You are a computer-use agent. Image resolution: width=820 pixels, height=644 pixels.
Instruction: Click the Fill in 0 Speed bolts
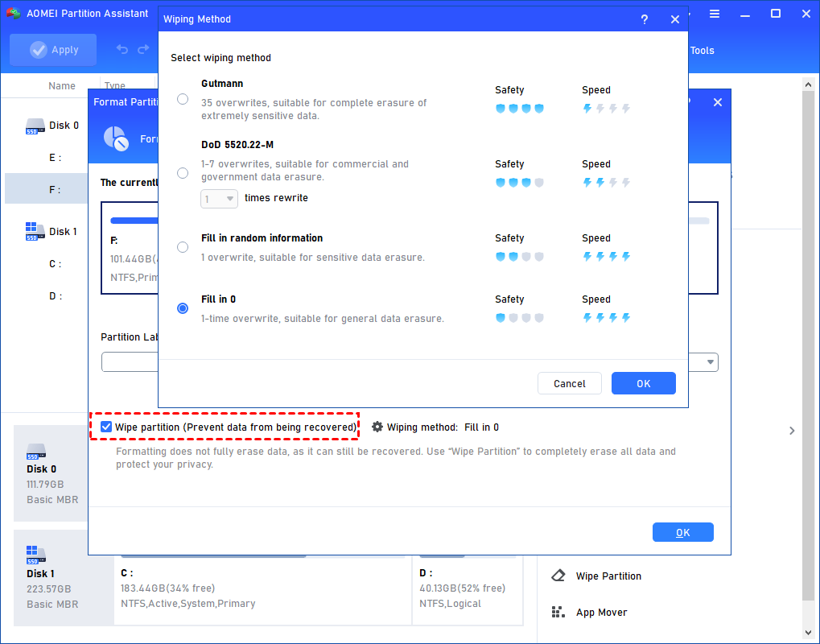coord(606,317)
